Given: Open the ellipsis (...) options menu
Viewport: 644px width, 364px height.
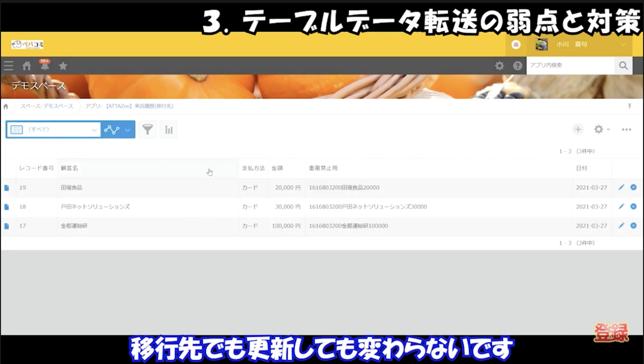Looking at the screenshot, I should click(627, 129).
